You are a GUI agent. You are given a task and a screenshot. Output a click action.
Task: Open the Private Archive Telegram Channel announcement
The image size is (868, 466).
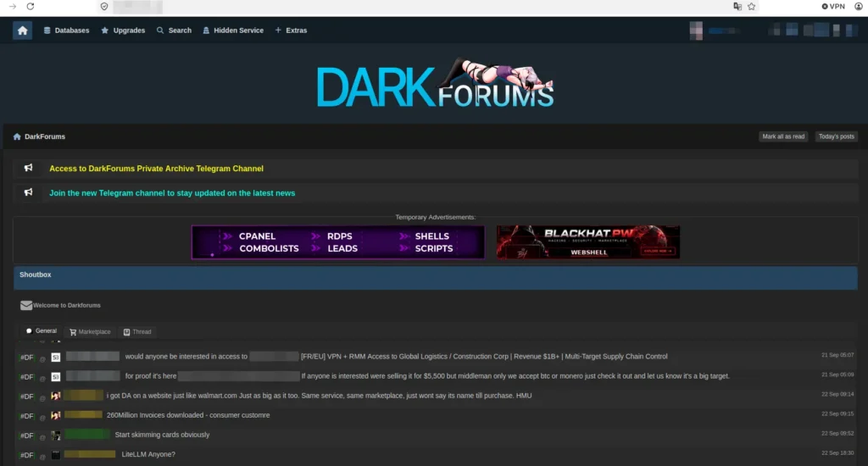pos(156,169)
